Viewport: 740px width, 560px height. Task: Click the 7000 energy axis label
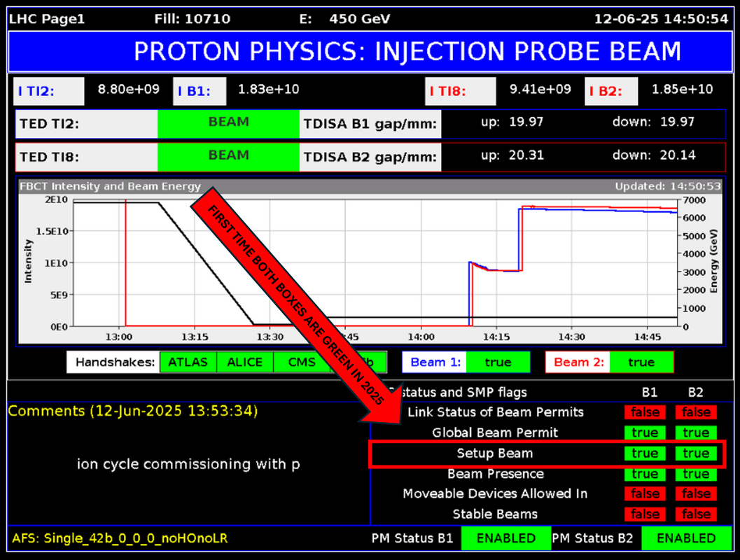(694, 200)
